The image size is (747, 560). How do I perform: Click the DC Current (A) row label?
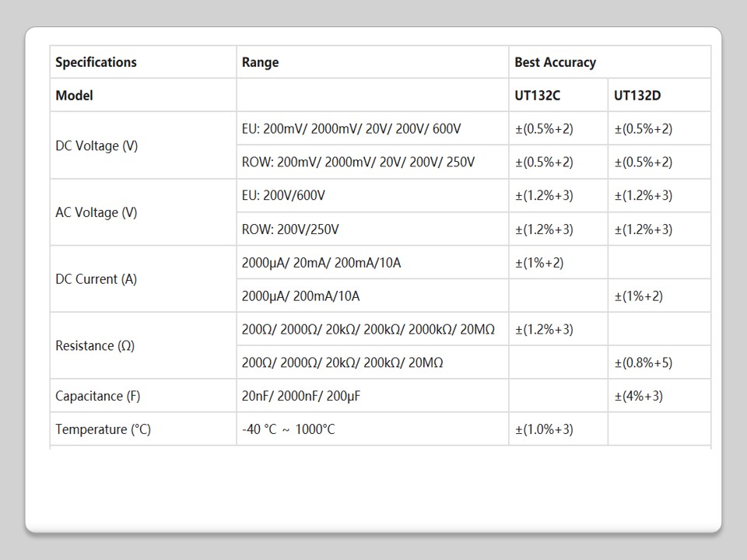click(96, 279)
